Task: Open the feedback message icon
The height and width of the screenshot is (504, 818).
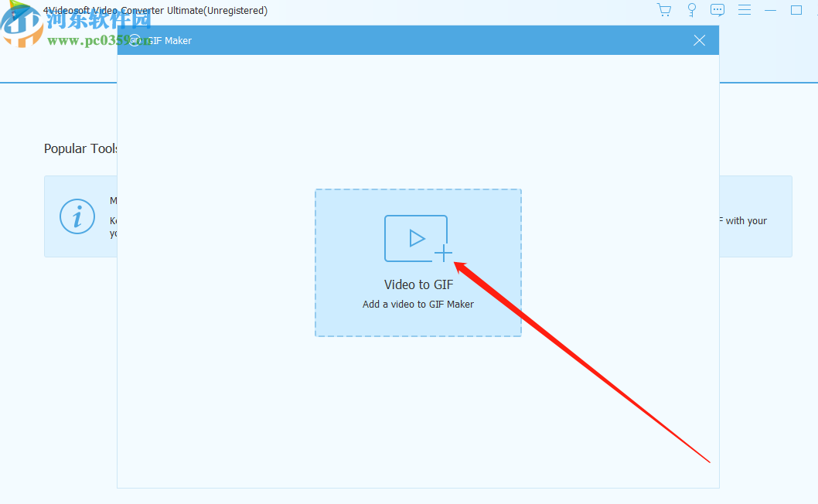Action: point(717,10)
